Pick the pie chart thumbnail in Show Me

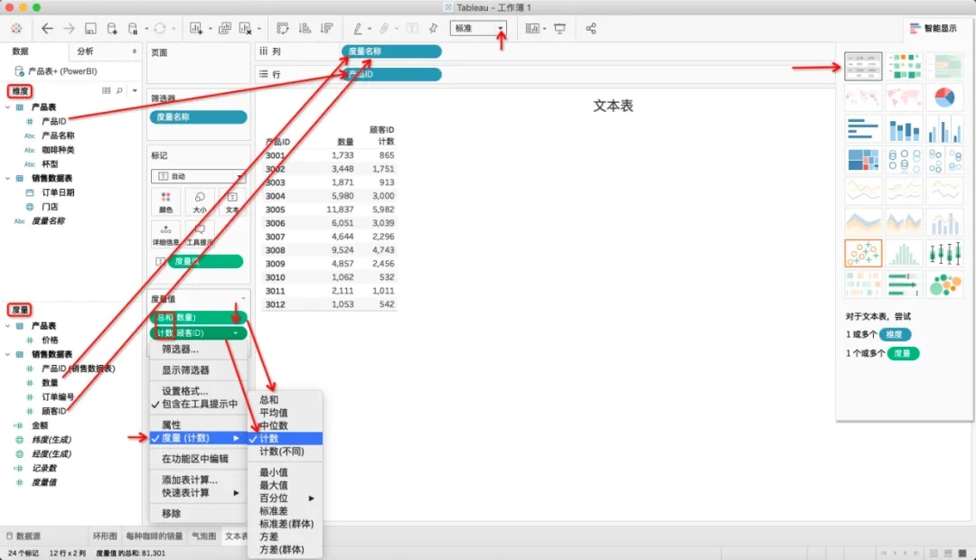pos(944,97)
